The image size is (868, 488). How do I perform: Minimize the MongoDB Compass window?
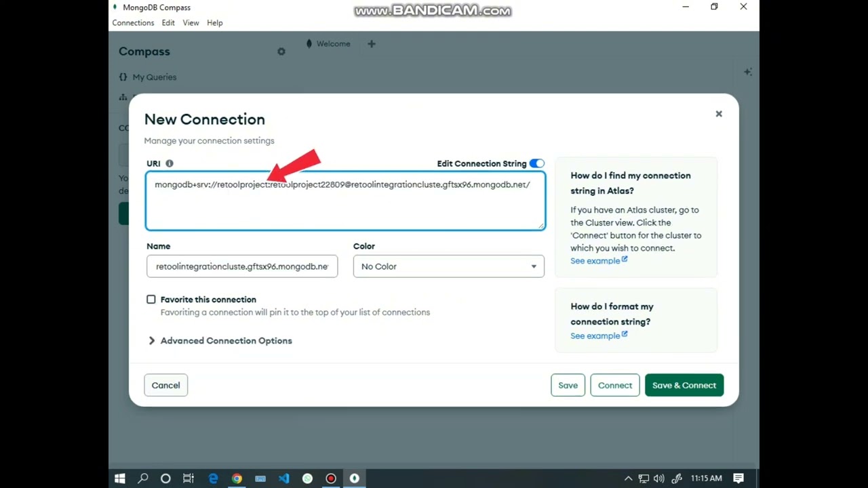(686, 7)
